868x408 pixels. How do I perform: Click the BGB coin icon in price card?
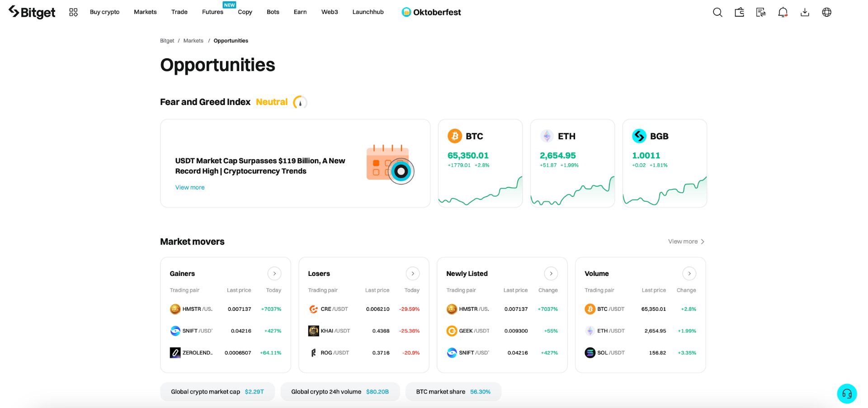(x=639, y=136)
